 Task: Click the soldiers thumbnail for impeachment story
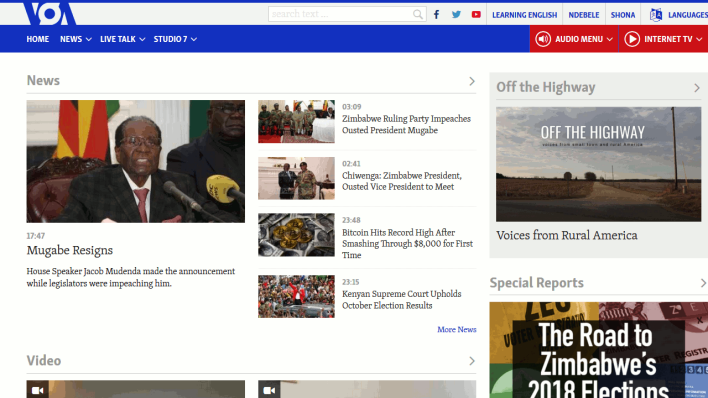click(296, 122)
